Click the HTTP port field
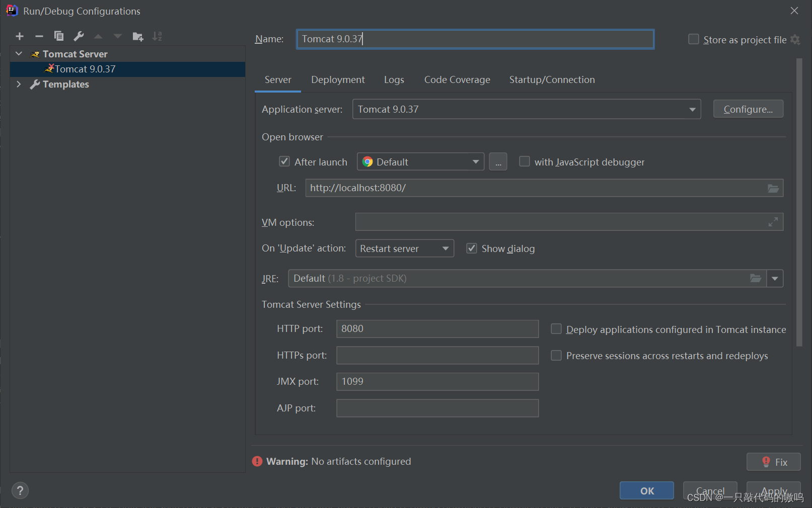The width and height of the screenshot is (812, 508). tap(437, 329)
